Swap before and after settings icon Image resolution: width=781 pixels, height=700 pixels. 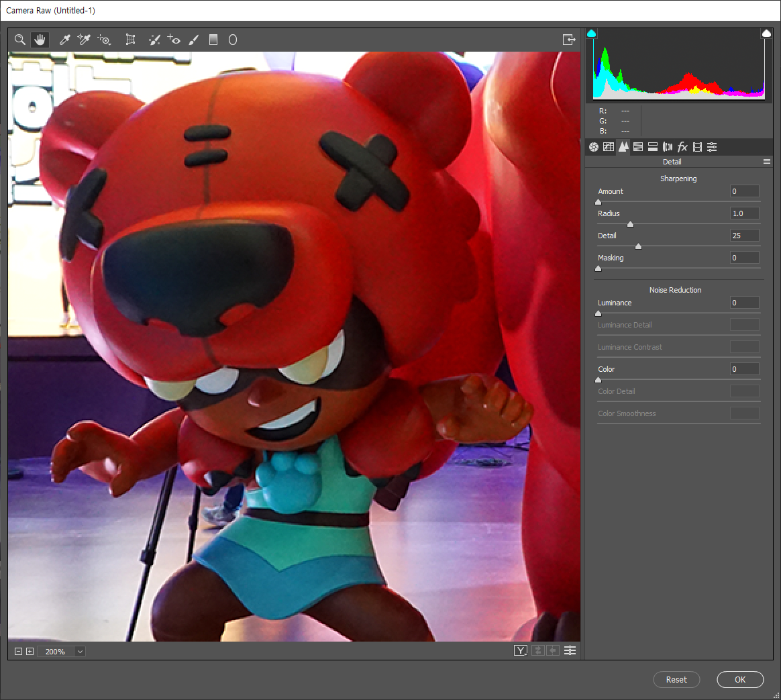coord(538,650)
